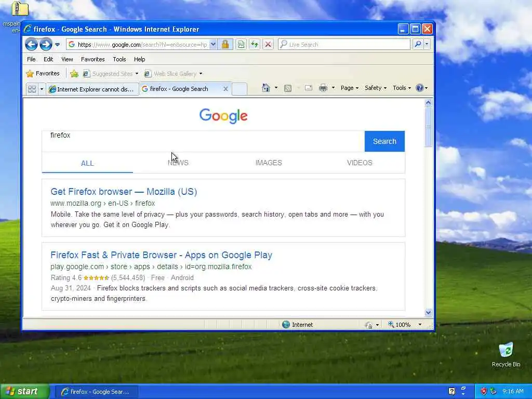The image size is (532, 399).
Task: Open the Page command bar menu
Action: pyautogui.click(x=350, y=88)
